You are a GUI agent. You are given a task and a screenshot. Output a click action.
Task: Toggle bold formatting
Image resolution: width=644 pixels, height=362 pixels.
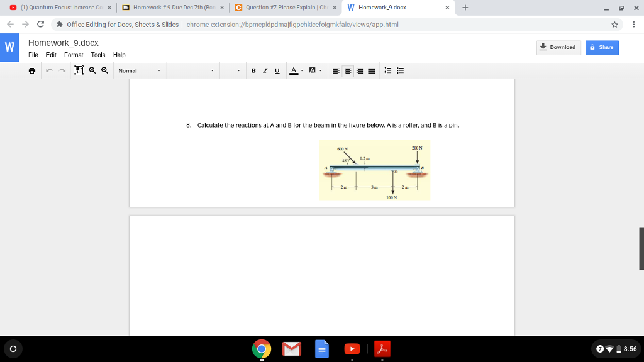(x=253, y=70)
